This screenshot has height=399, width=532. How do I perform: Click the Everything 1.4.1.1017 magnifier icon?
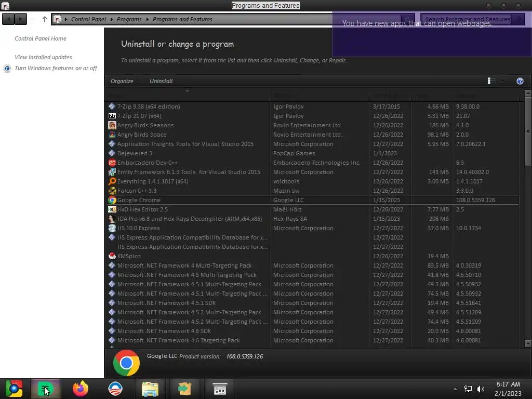(112, 181)
